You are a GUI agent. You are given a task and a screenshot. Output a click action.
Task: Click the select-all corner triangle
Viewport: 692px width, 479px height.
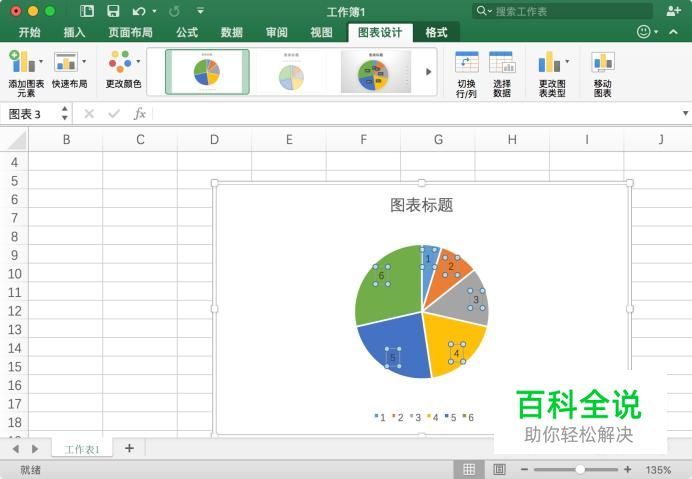[17, 140]
